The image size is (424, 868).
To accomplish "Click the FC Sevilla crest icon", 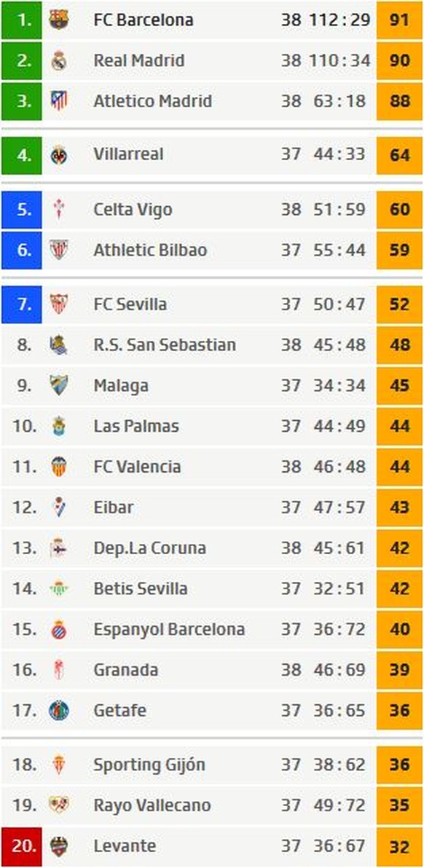I will pos(59,304).
